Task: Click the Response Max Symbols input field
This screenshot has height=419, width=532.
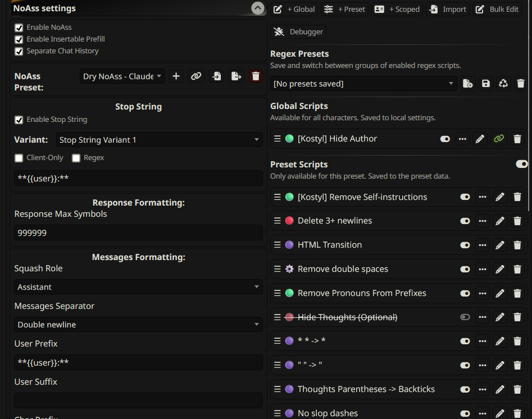Action: (x=138, y=233)
